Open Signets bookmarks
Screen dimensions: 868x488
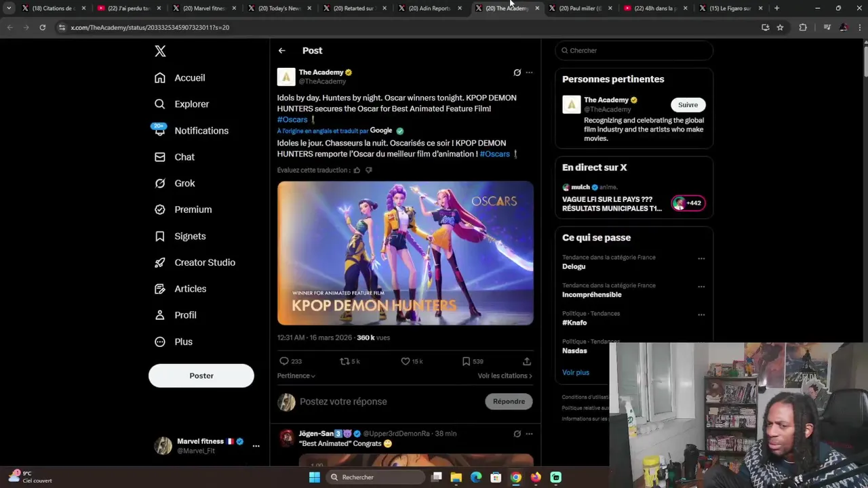[x=180, y=237]
